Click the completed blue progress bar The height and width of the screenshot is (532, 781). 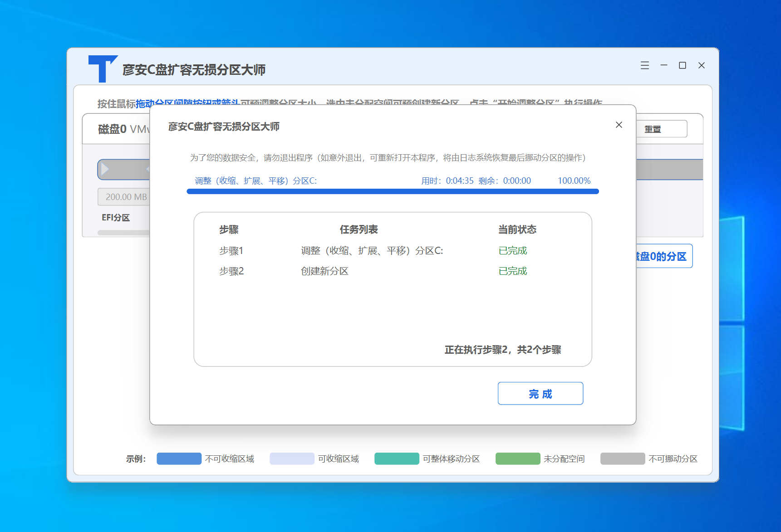[393, 191]
